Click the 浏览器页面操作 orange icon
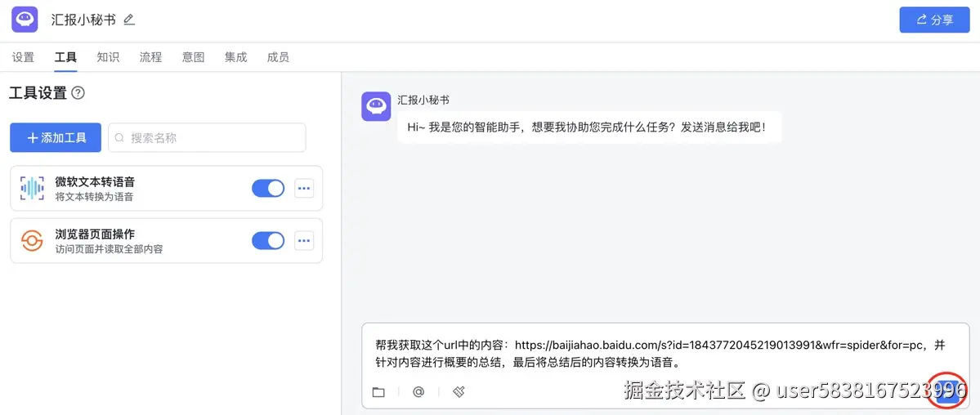Image resolution: width=980 pixels, height=415 pixels. tap(32, 241)
